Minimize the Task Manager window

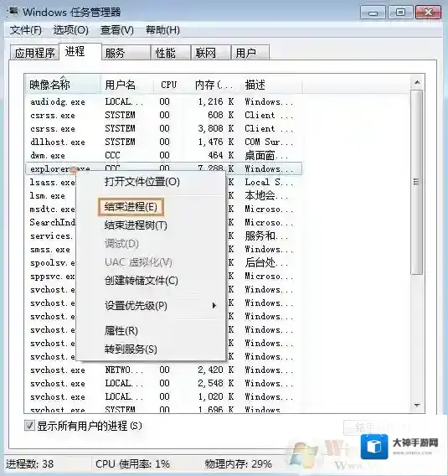tap(373, 13)
